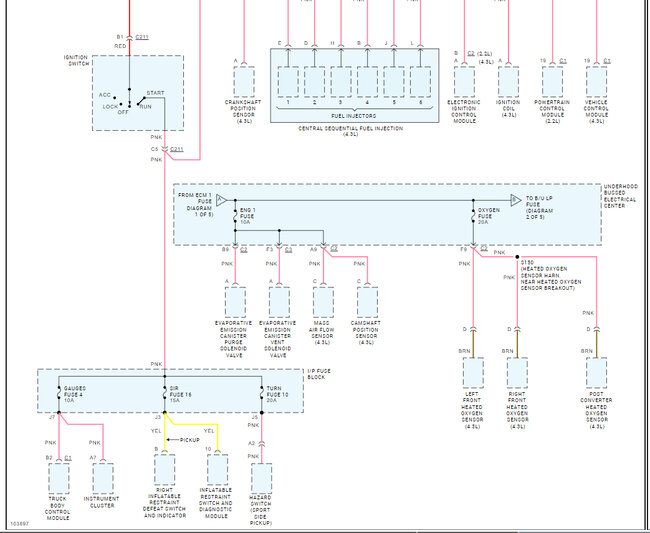Click the Evaporative Emission Canister Purge Solenoid label
Image resolution: width=650 pixels, height=533 pixels.
(233, 339)
